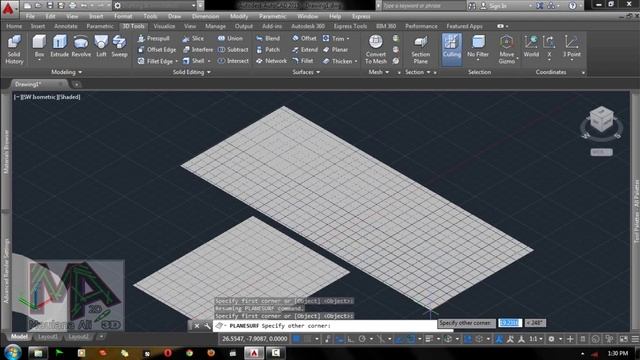Open Modeling panel dropdown
Image resolution: width=640 pixels, height=360 pixels.
click(67, 72)
